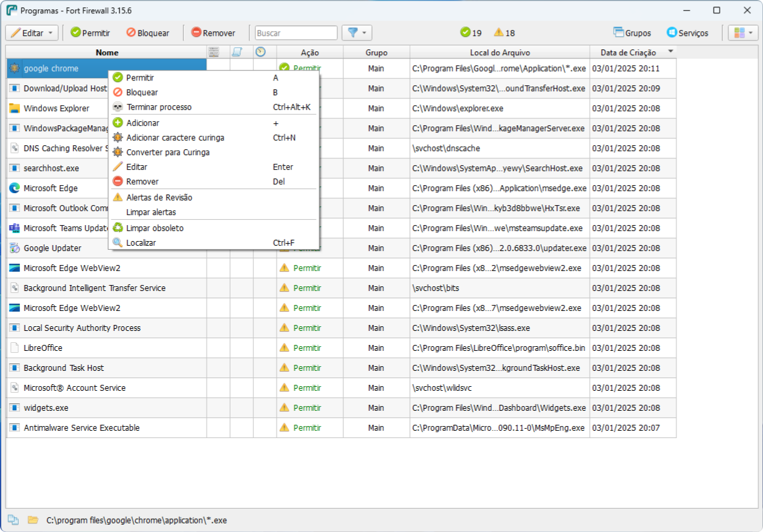Choose Limpar alertas menu item
Screen dimensions: 763x532
click(214, 212)
